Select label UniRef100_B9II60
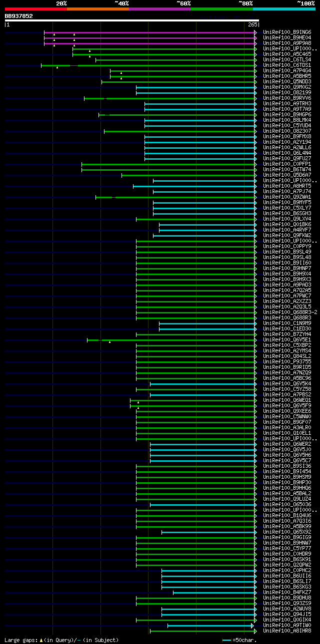The height and width of the screenshot is (644, 320). tap(287, 263)
